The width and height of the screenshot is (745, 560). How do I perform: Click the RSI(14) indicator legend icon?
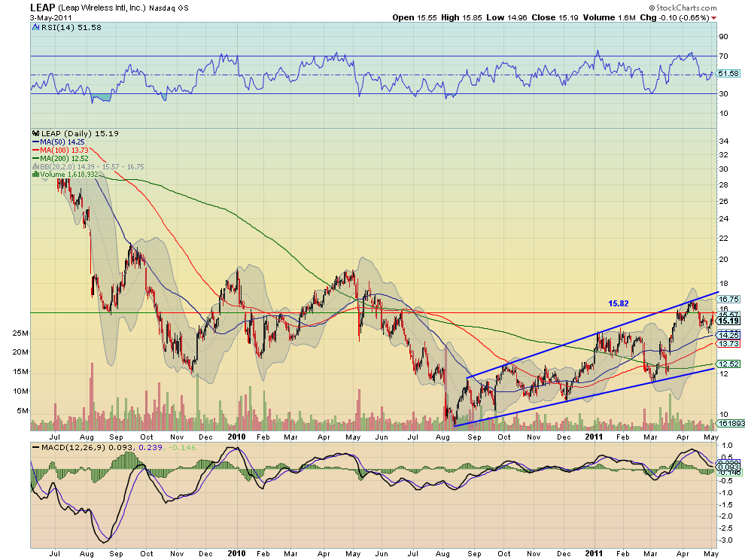tap(35, 28)
